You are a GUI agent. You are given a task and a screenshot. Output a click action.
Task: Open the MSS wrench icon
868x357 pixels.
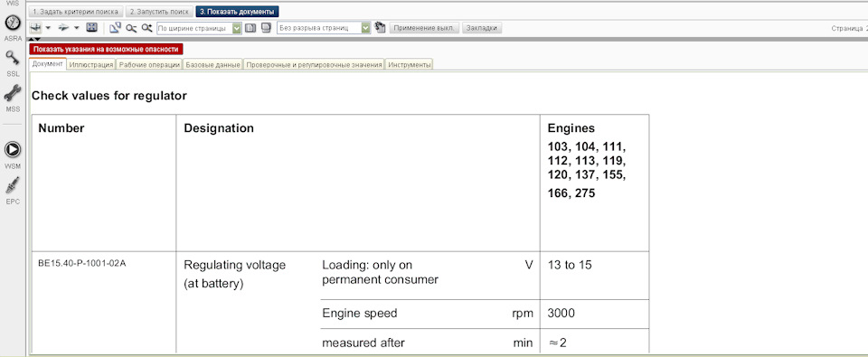coord(13,92)
